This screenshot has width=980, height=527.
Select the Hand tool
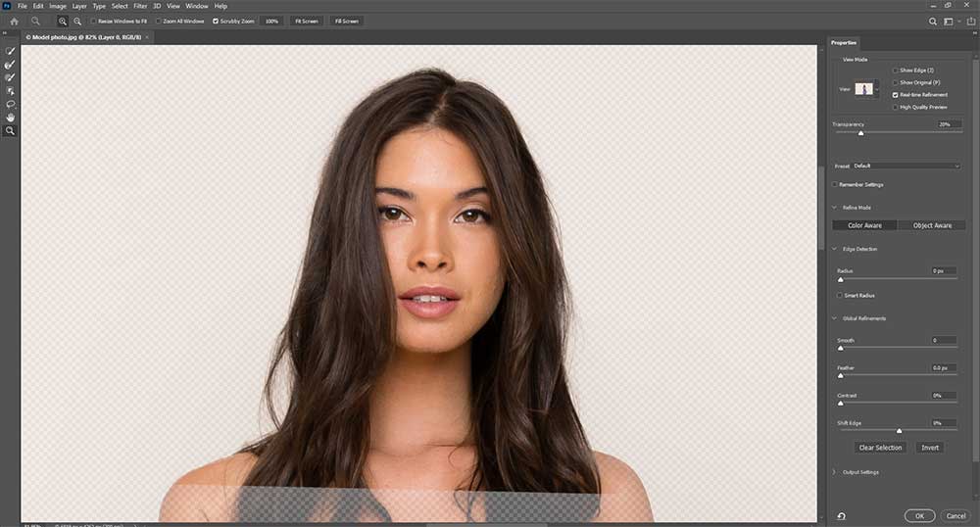click(x=10, y=118)
